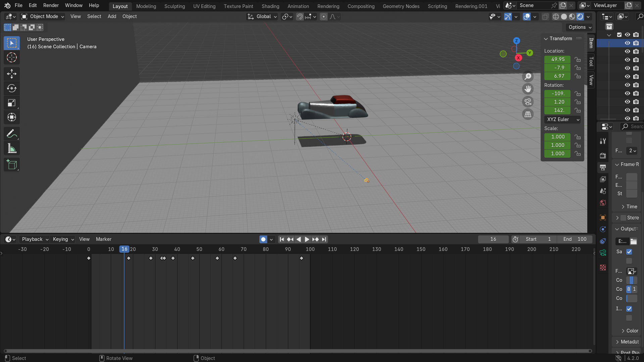Open the View Layer properties tab icon

[603, 179]
